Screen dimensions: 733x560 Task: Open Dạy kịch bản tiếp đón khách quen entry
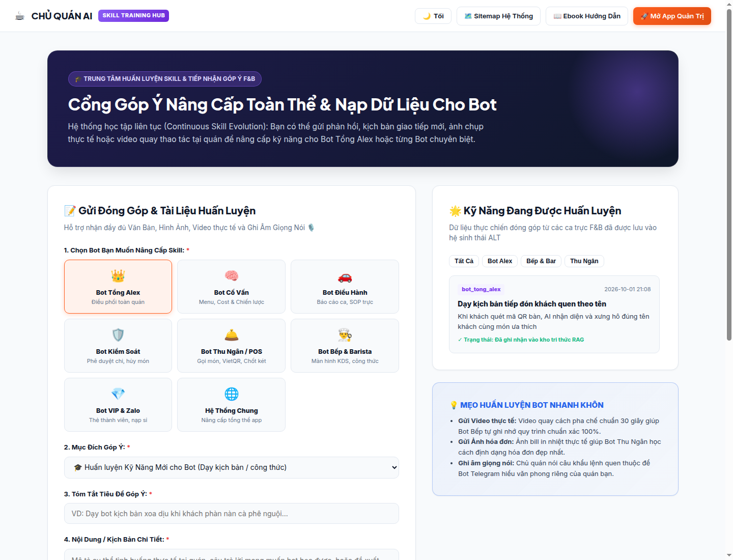[532, 304]
